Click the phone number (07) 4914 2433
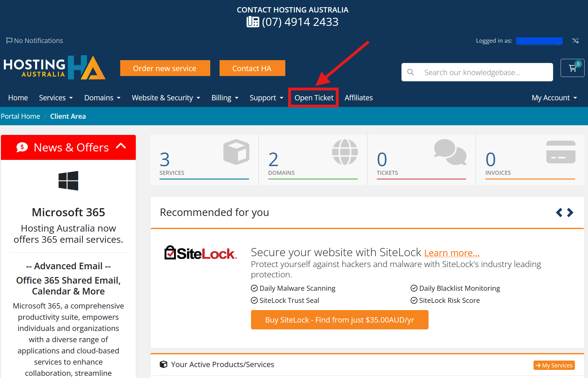 [300, 22]
